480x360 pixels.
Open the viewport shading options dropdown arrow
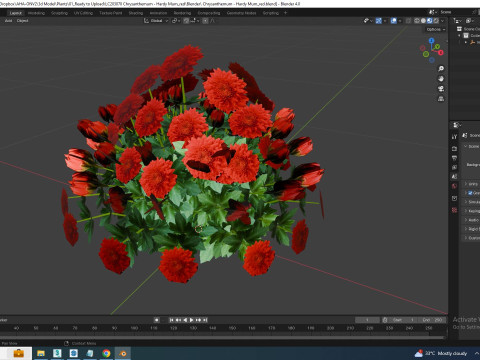click(x=443, y=21)
